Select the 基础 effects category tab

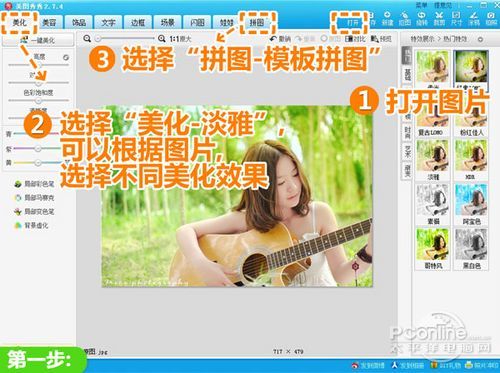coord(407,75)
